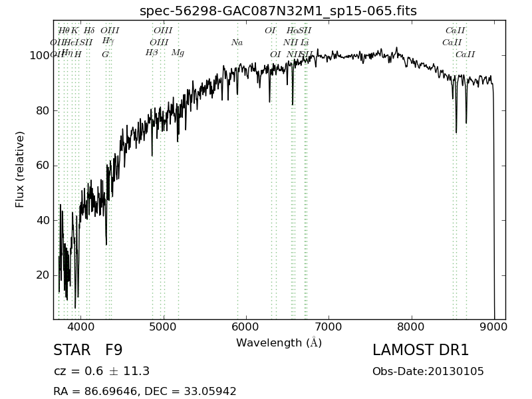This screenshot has height=399, width=532.
Task: Click the 'cz = 0.6 ± 11.3' value
Action: tap(102, 371)
